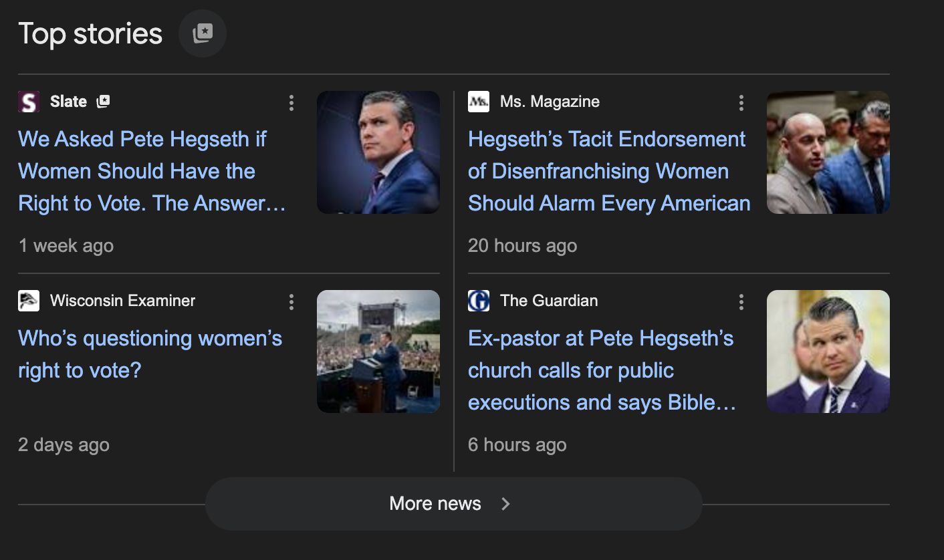Image resolution: width=944 pixels, height=560 pixels.
Task: Open the menu on The Guardian article
Action: (741, 302)
